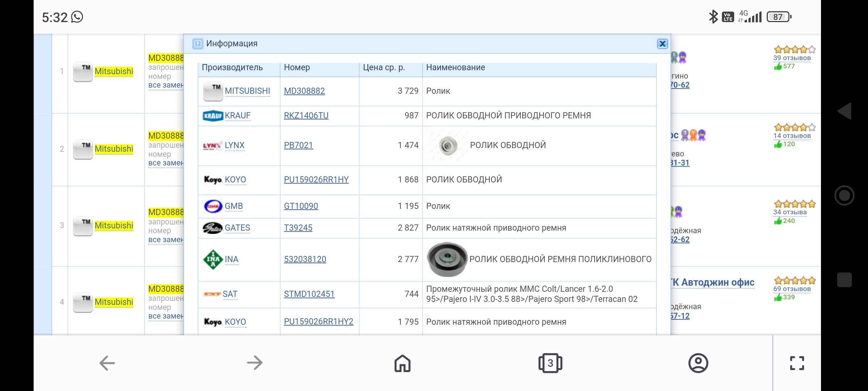The image size is (868, 391).
Task: Toggle fullscreen mode icon
Action: tap(797, 363)
